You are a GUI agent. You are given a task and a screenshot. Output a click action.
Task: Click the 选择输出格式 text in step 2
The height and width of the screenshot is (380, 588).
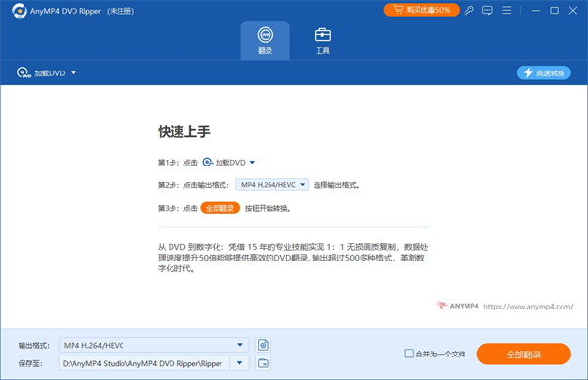click(336, 185)
